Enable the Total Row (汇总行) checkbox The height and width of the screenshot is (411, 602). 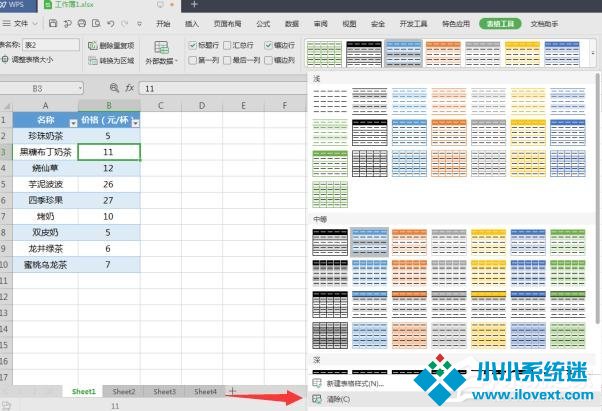click(229, 45)
